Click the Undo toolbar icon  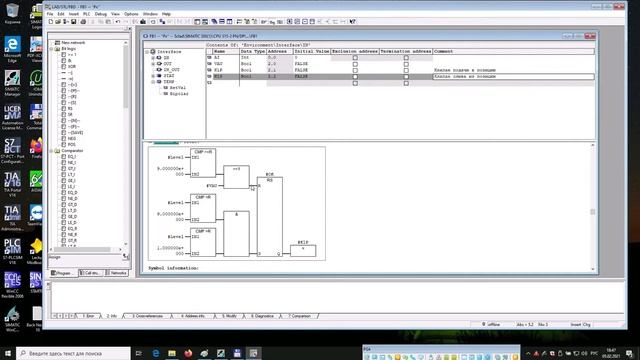click(x=118, y=22)
